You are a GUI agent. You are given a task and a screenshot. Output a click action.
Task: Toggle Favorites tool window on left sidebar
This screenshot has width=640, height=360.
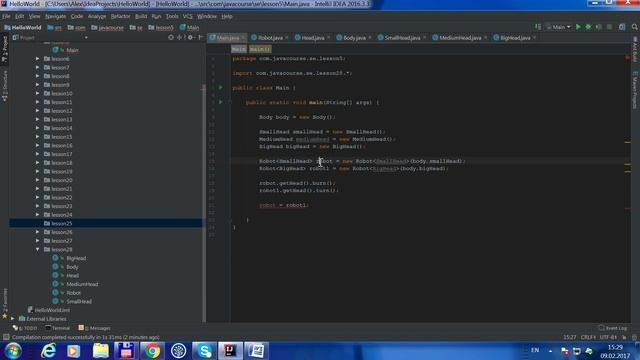[4, 304]
